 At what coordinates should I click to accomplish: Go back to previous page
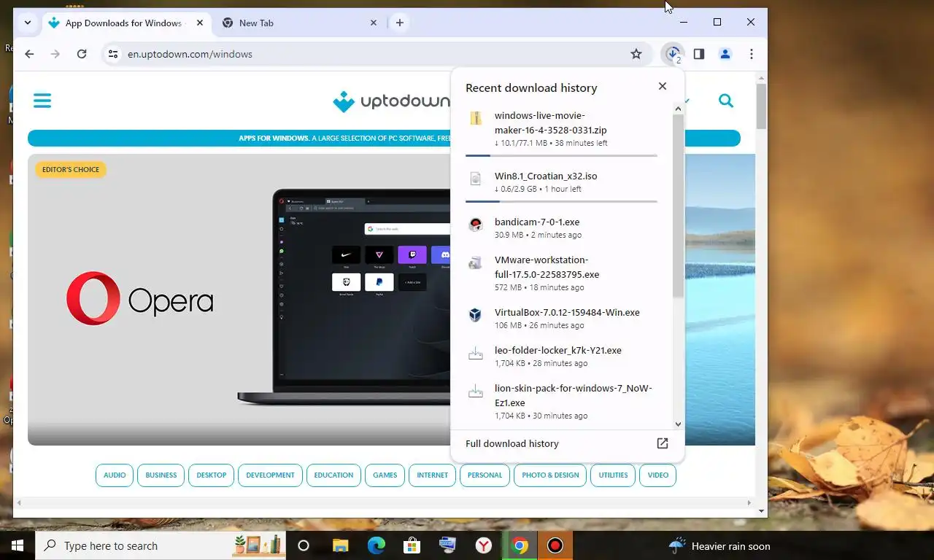point(29,54)
